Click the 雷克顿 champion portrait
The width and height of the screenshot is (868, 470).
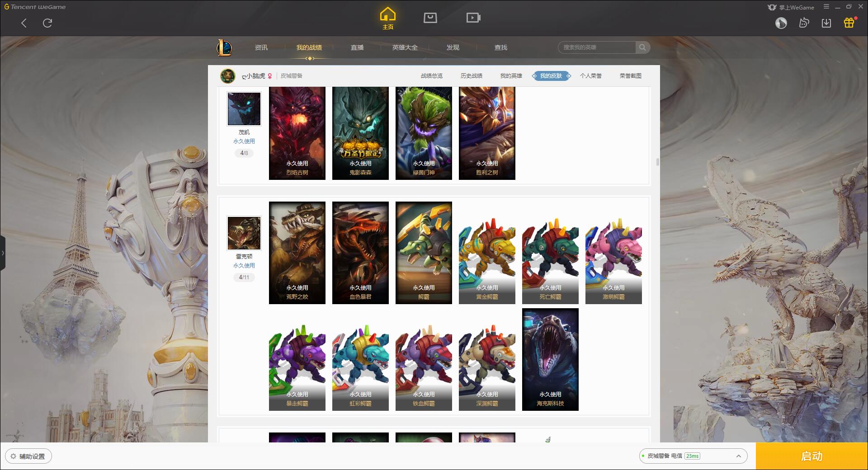click(244, 233)
